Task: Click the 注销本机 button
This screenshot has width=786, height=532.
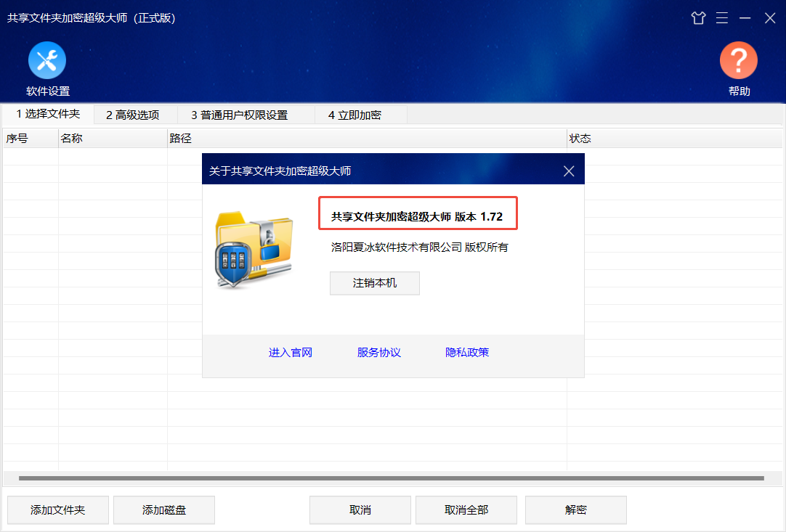Action: (x=374, y=283)
